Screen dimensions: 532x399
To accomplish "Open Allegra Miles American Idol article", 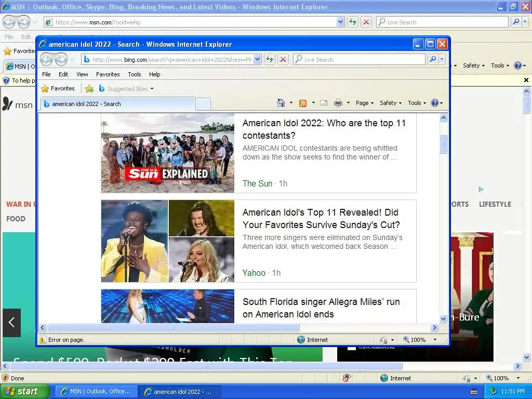I will point(321,308).
